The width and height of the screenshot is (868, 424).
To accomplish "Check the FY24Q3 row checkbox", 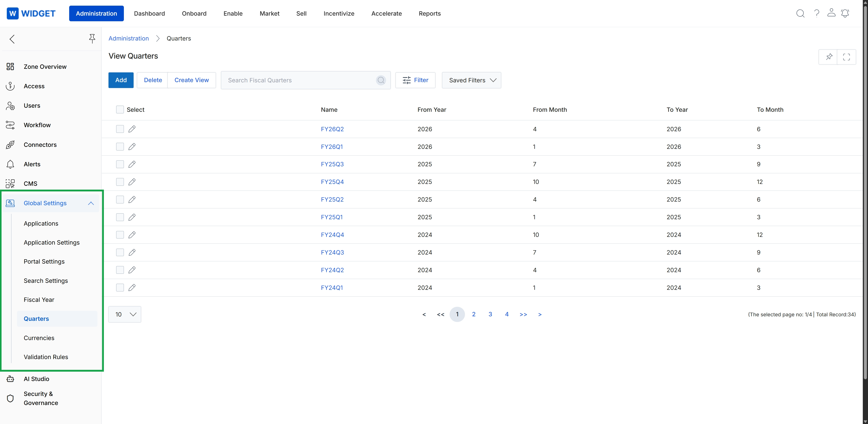I will 120,252.
